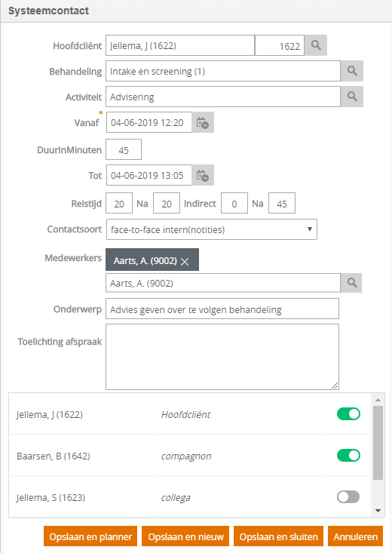Disable the Baarsen, B compagnon switch
392x553 pixels.
[348, 456]
